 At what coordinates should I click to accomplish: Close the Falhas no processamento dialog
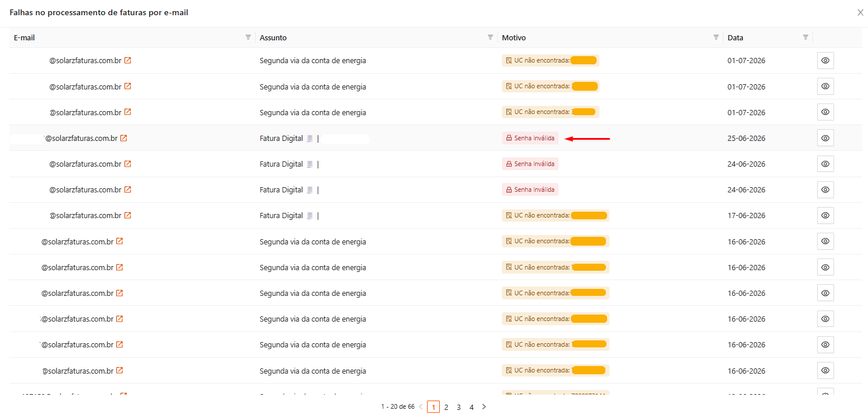[x=860, y=12]
